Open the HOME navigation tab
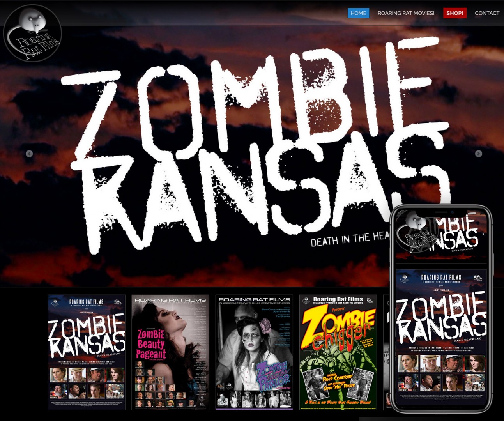Image resolution: width=504 pixels, height=421 pixels. pos(358,13)
